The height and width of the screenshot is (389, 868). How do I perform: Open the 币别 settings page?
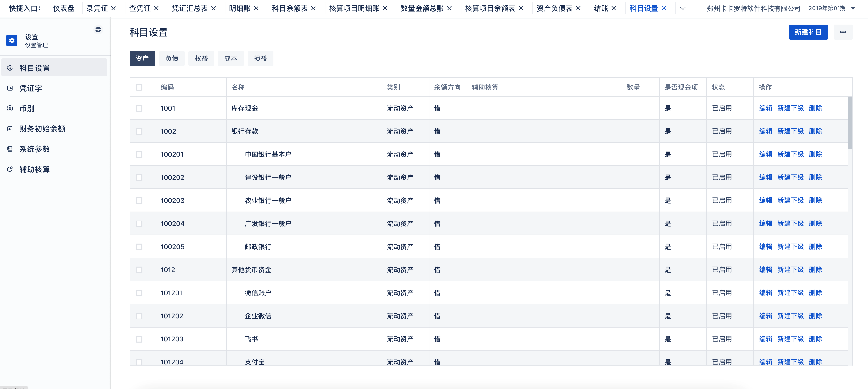coord(27,108)
